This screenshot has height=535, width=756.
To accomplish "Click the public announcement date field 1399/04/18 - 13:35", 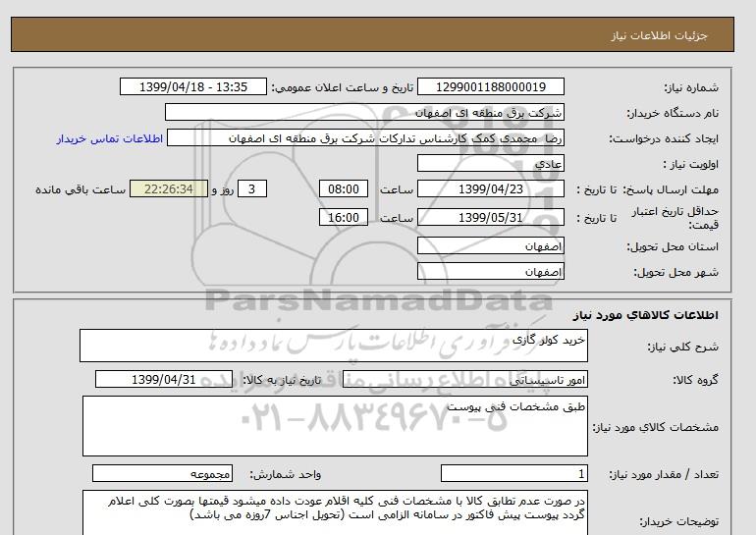I will point(193,86).
